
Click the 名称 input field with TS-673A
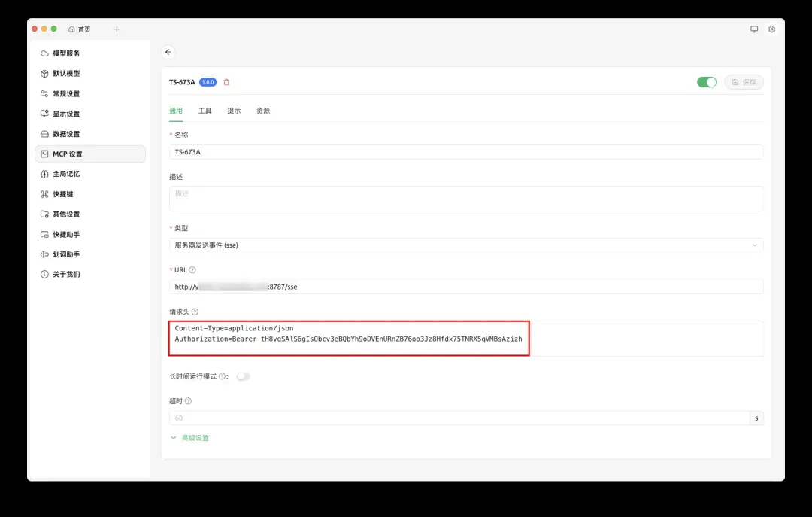[x=465, y=152]
